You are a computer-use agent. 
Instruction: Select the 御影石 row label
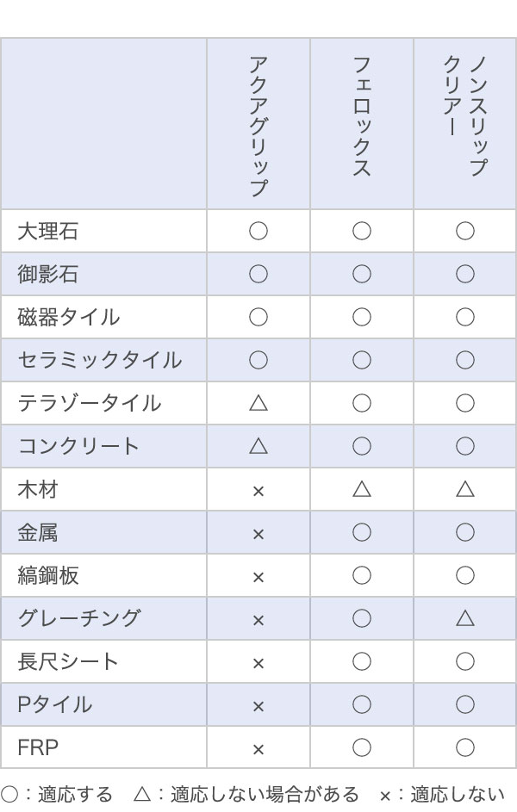47,274
